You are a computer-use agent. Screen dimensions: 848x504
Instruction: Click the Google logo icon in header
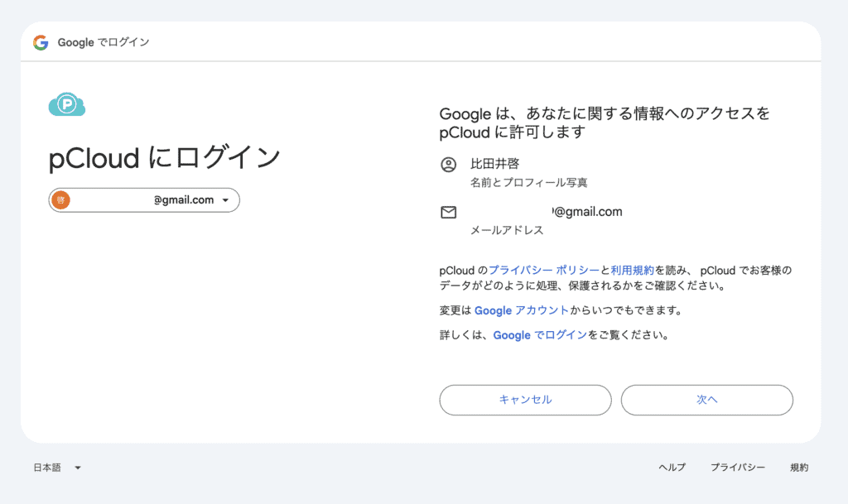click(41, 42)
